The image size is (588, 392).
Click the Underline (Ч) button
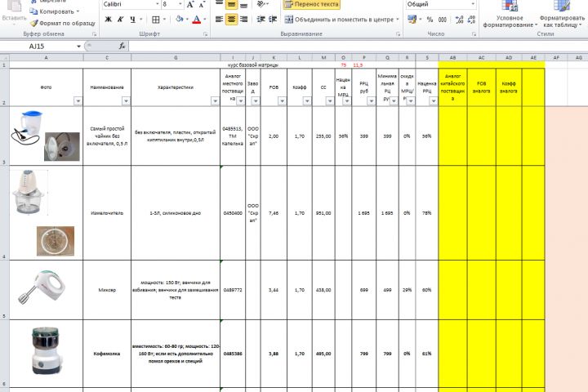(133, 19)
